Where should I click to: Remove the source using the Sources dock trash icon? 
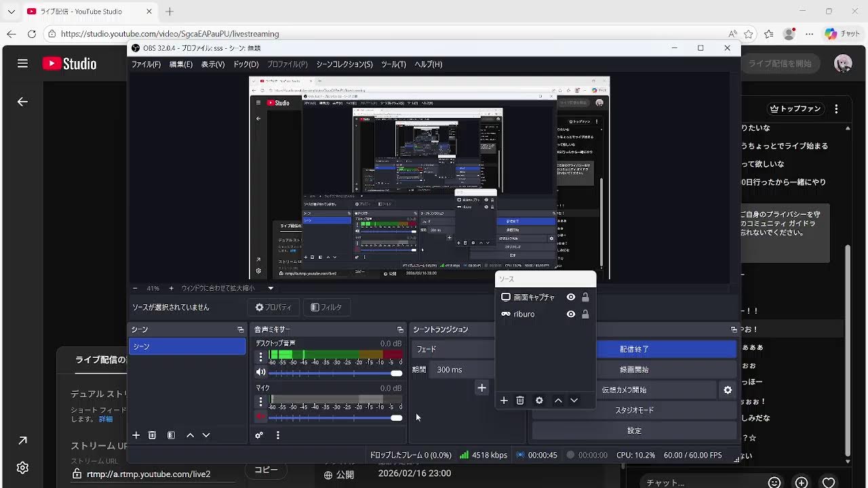pyautogui.click(x=520, y=401)
